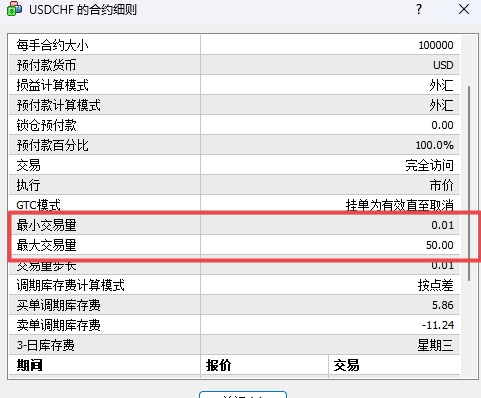Select the 3-日库存费 row label
Image resolution: width=481 pixels, height=398 pixels.
(x=46, y=345)
